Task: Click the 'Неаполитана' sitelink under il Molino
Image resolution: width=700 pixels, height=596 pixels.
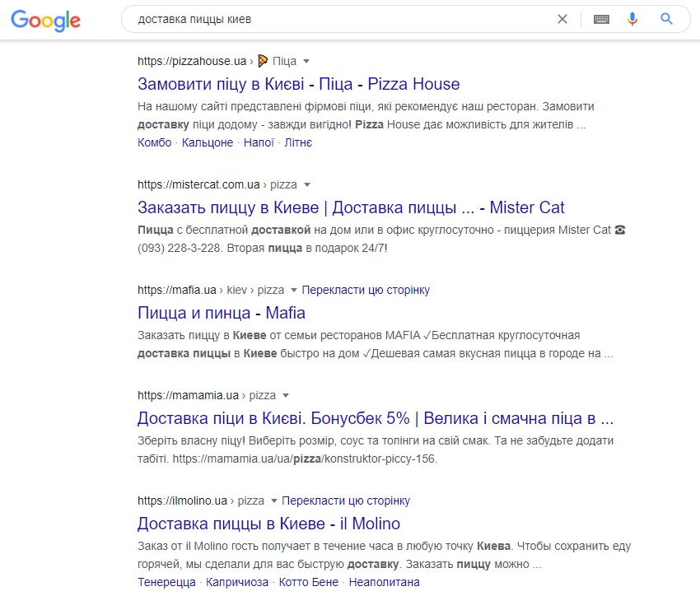Action: (384, 582)
